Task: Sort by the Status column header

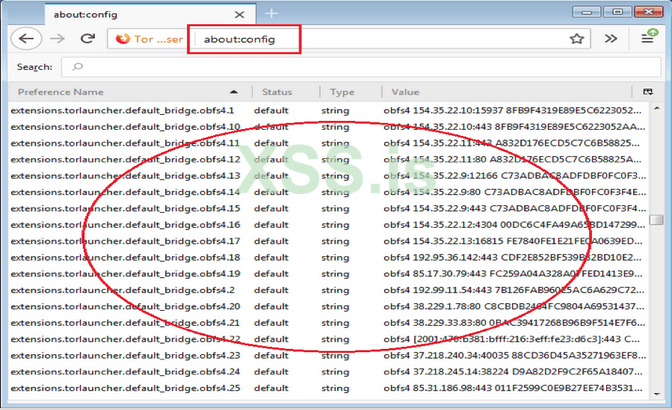Action: point(285,92)
